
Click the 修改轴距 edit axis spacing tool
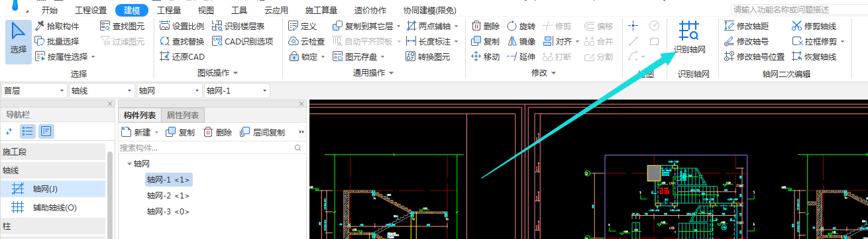(747, 26)
